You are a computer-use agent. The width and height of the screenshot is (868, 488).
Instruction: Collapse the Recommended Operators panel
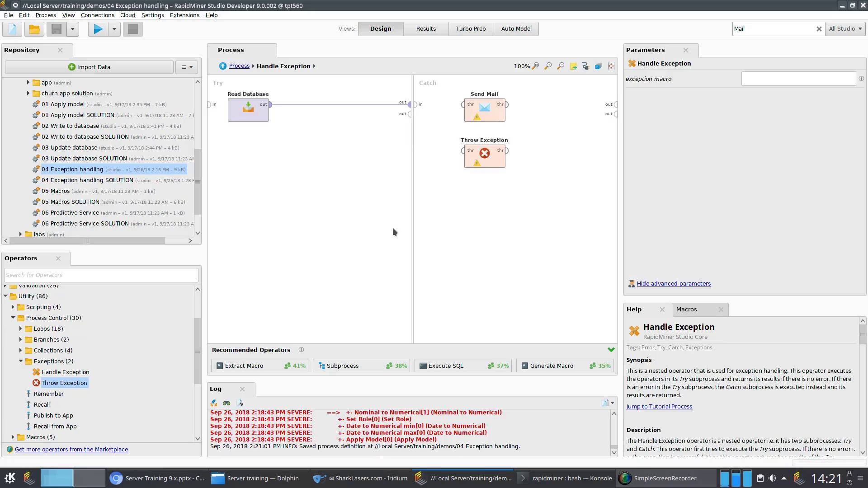[611, 350]
